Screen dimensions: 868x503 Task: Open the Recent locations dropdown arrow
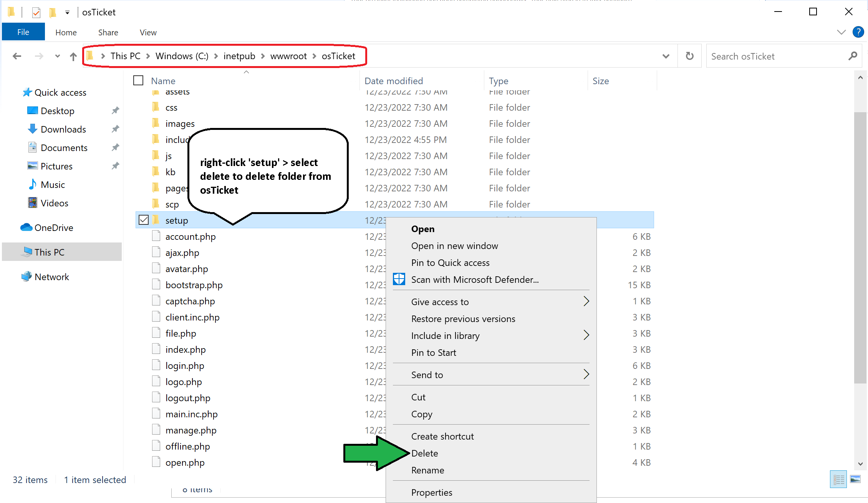pyautogui.click(x=58, y=56)
